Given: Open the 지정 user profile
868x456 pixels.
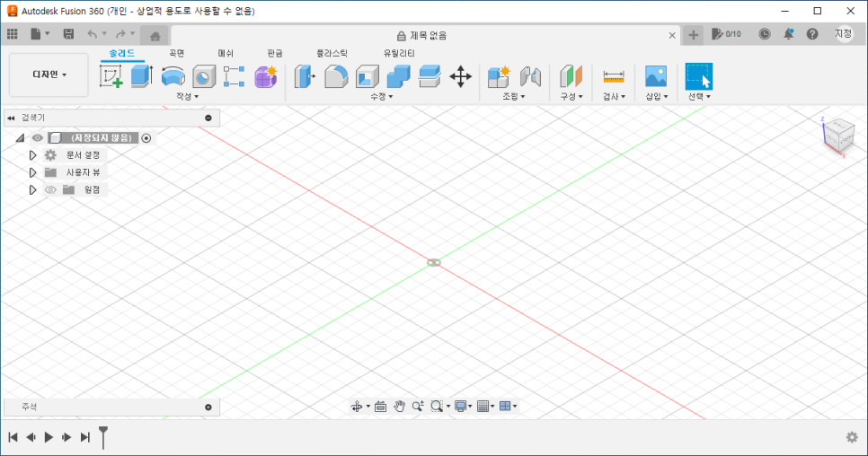Looking at the screenshot, I should coord(844,34).
